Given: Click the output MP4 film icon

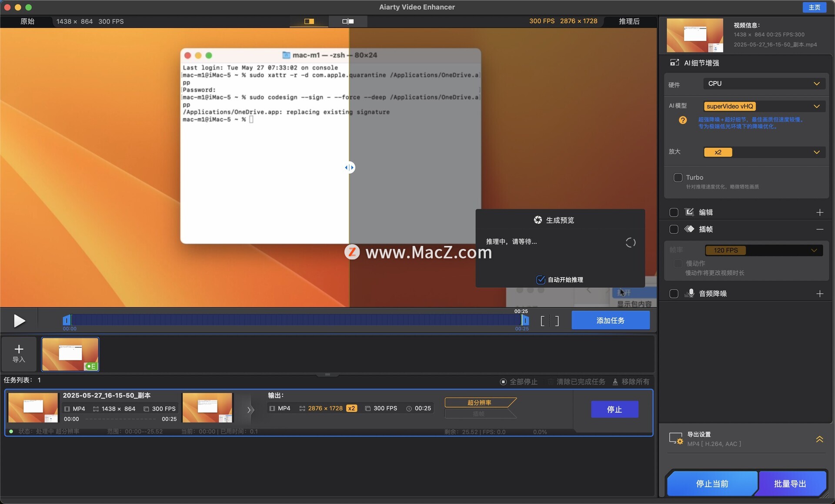Looking at the screenshot, I should click(272, 409).
